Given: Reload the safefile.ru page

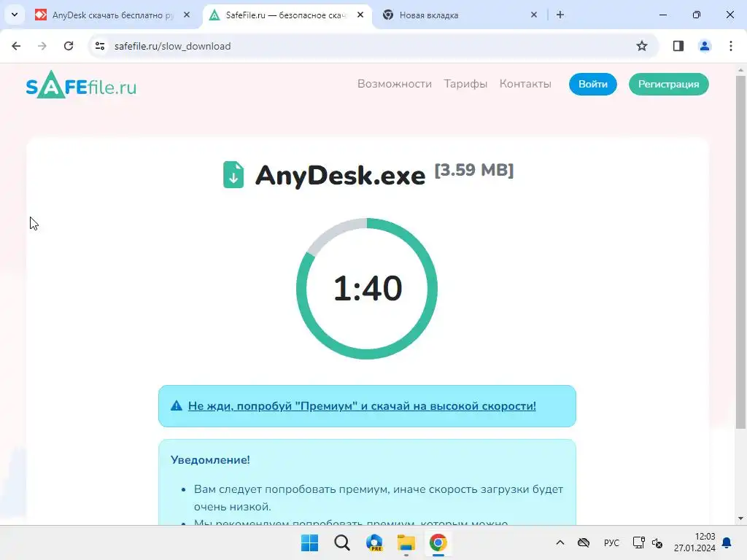Looking at the screenshot, I should [x=69, y=46].
